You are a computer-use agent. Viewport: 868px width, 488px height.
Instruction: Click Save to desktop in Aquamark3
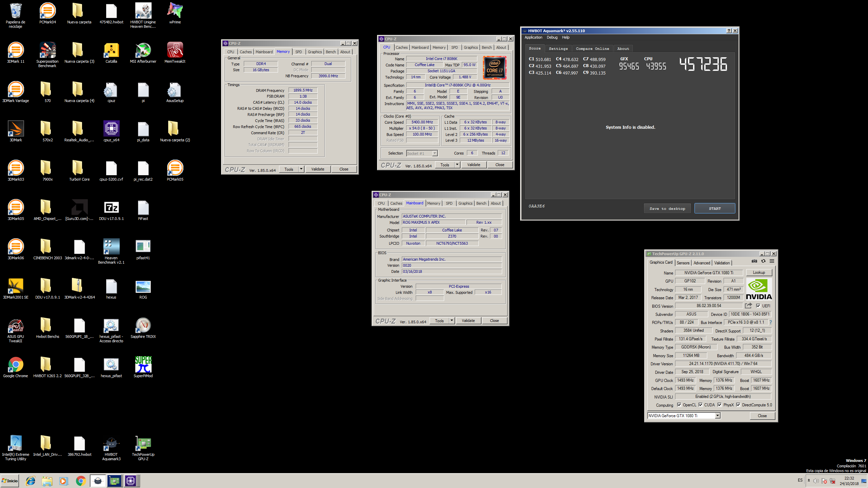coord(667,208)
